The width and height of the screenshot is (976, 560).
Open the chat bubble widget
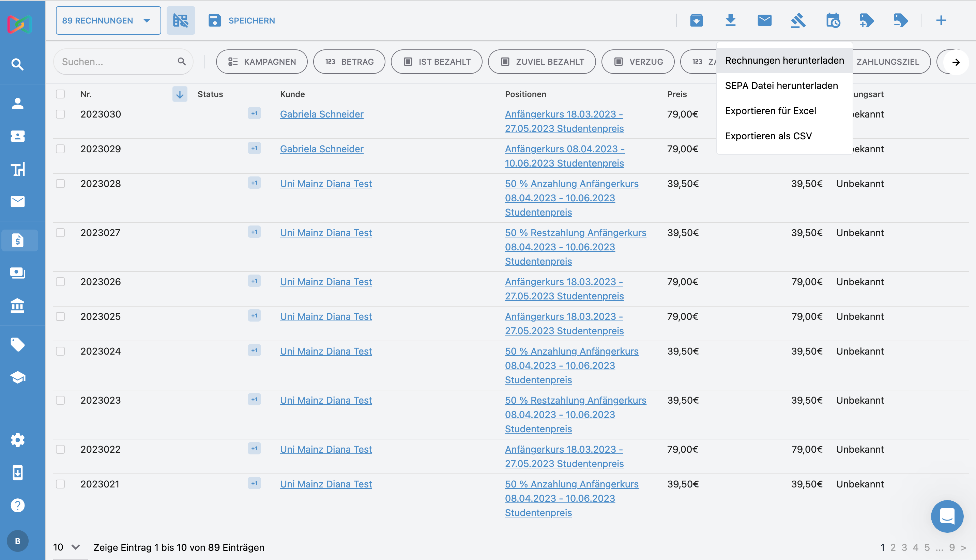pos(947,516)
